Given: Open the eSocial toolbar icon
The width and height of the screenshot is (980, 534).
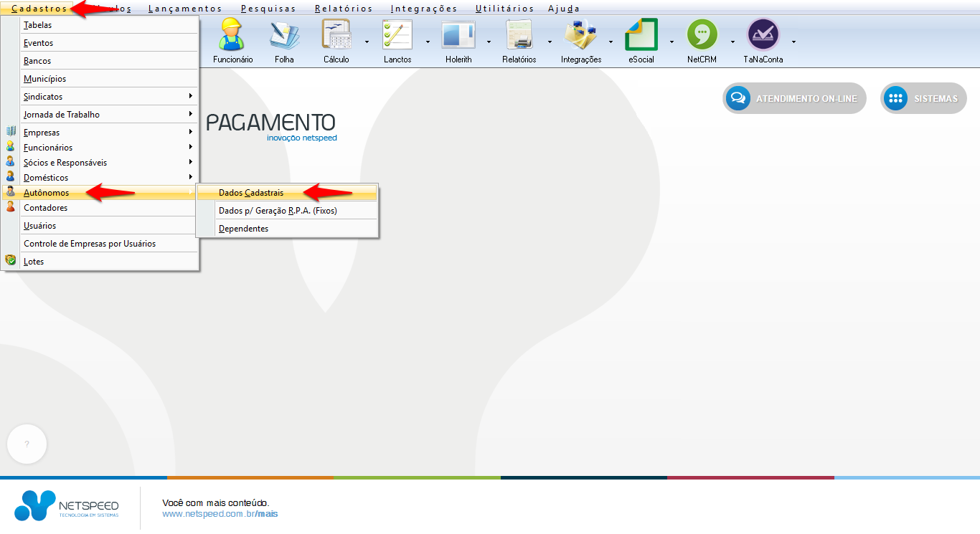Looking at the screenshot, I should 641,35.
